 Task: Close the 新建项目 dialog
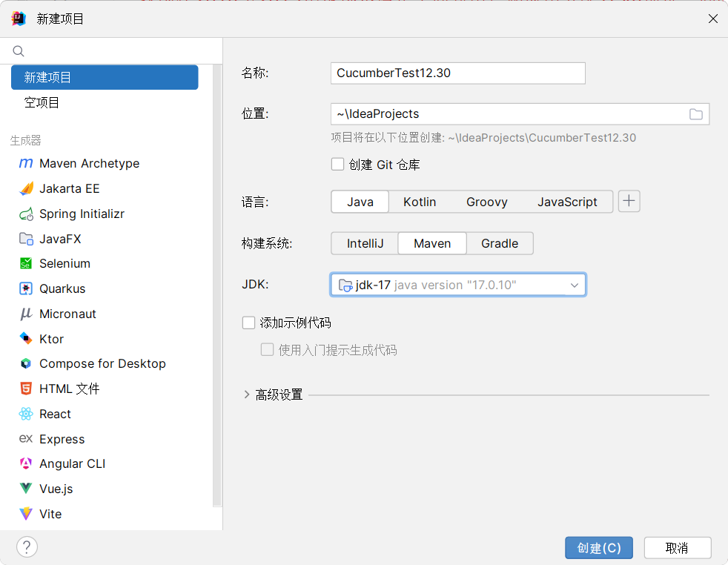pyautogui.click(x=713, y=19)
